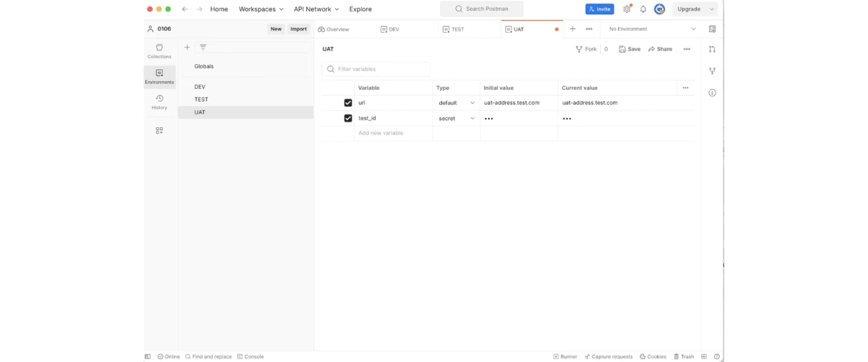This screenshot has height=362, width=868.
Task: Open Explore page
Action: 361,9
